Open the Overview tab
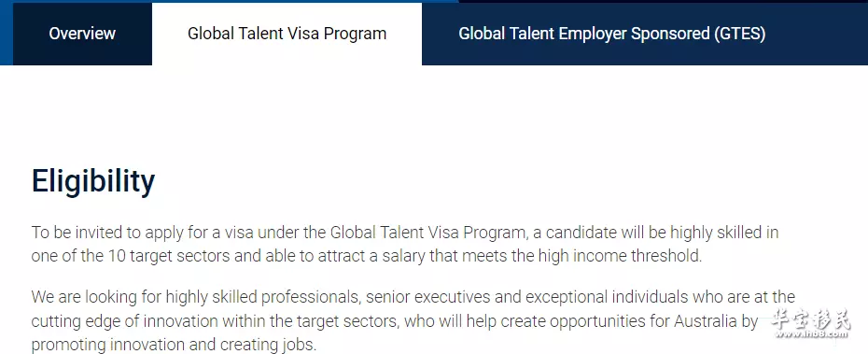This screenshot has width=868, height=354. pyautogui.click(x=82, y=34)
